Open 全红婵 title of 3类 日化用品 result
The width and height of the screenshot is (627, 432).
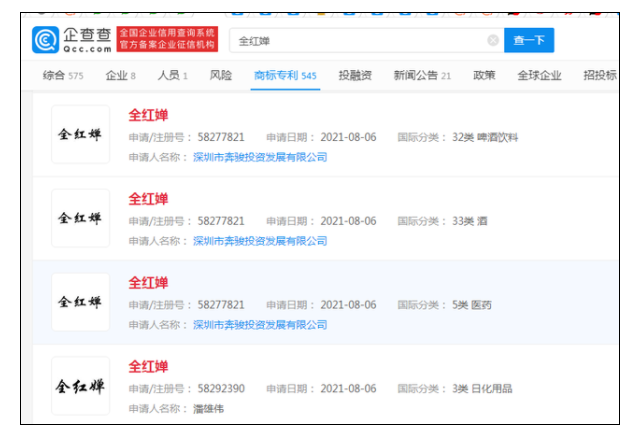pos(148,366)
